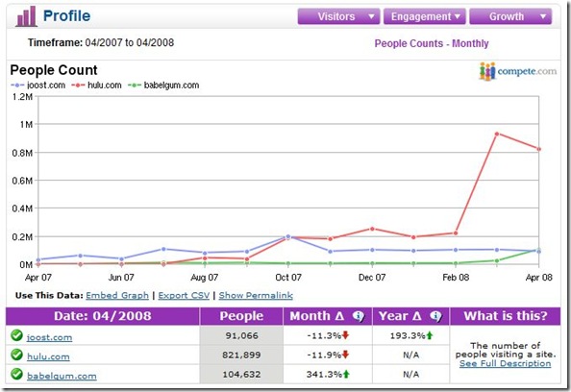571x392 pixels.
Task: Click the 821,899 people value
Action: click(x=242, y=355)
